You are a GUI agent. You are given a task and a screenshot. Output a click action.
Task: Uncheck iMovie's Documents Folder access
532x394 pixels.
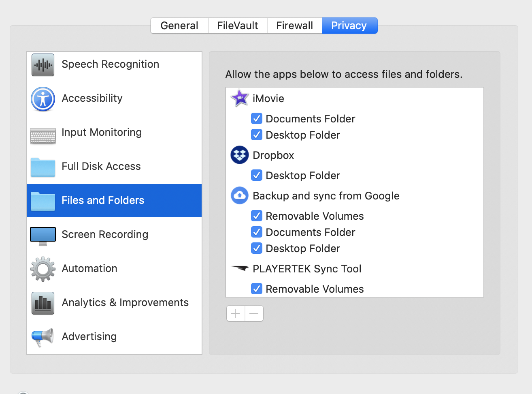[x=257, y=118]
